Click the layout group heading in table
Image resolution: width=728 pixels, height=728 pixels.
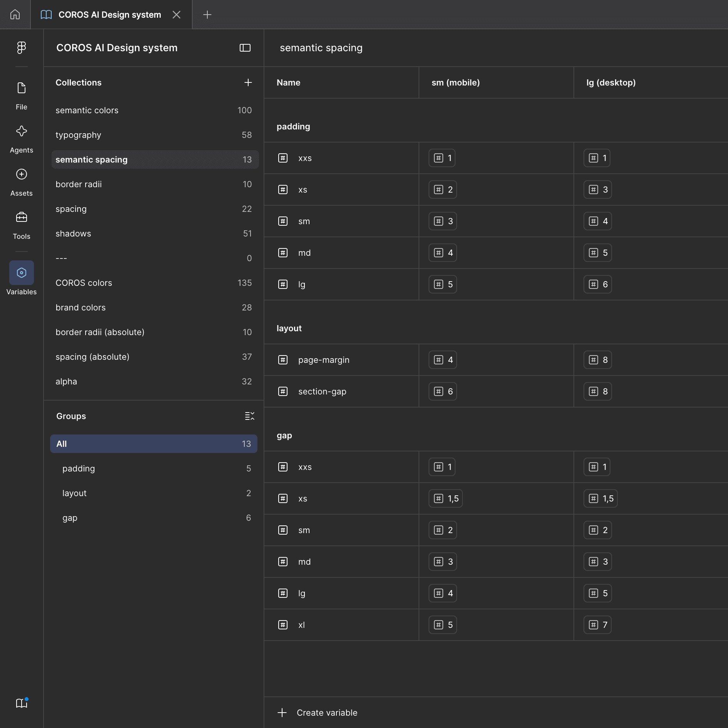289,328
